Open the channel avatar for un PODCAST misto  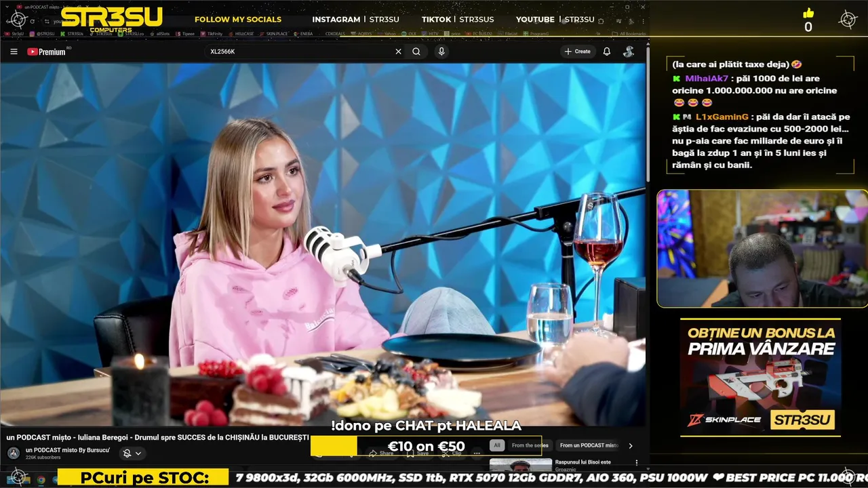click(x=14, y=453)
